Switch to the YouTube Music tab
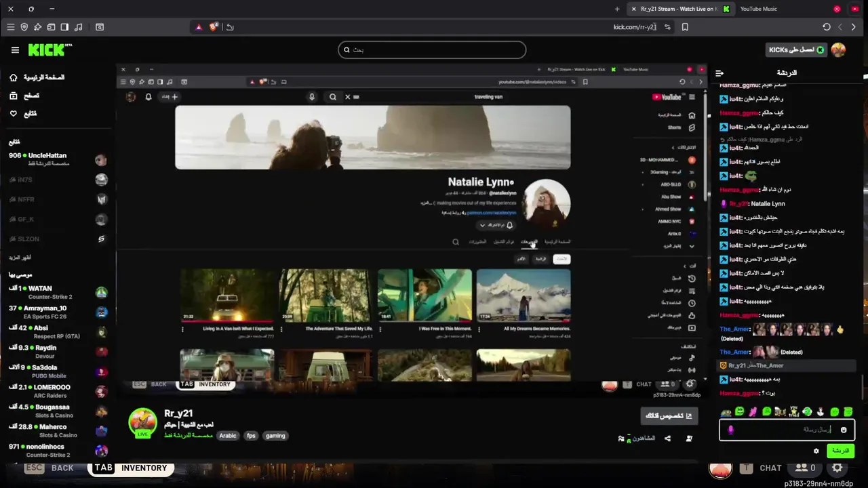Viewport: 868px width, 488px height. (x=758, y=9)
